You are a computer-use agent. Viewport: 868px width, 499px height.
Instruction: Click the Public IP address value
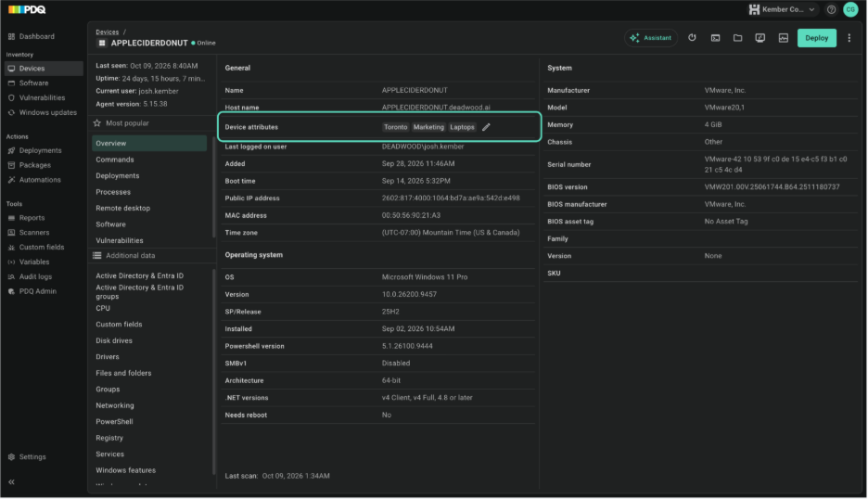pos(451,198)
